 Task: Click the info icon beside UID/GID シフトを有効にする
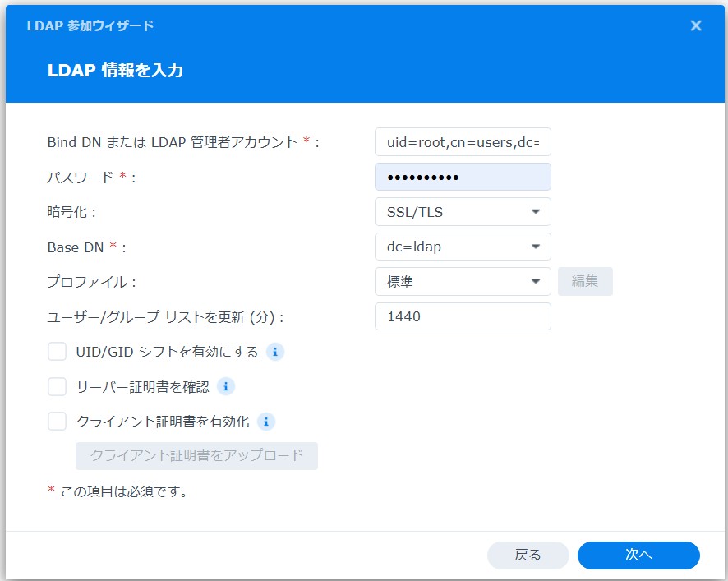(x=275, y=352)
